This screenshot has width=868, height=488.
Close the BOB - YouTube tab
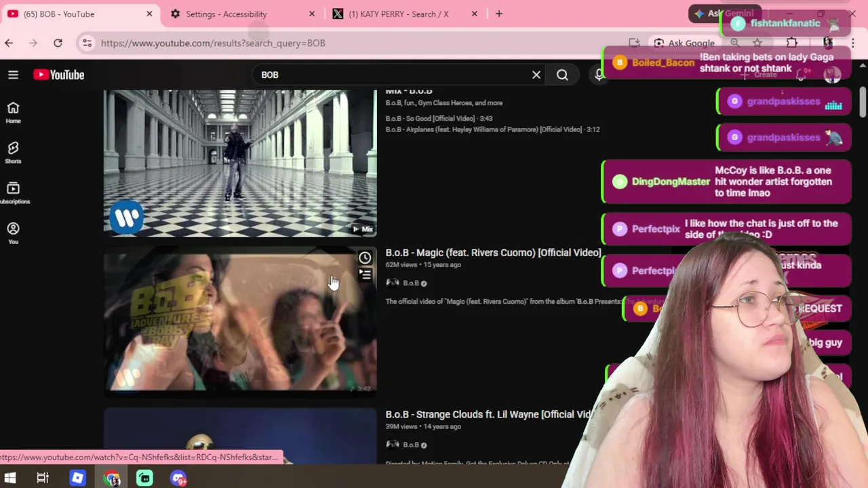coord(149,14)
